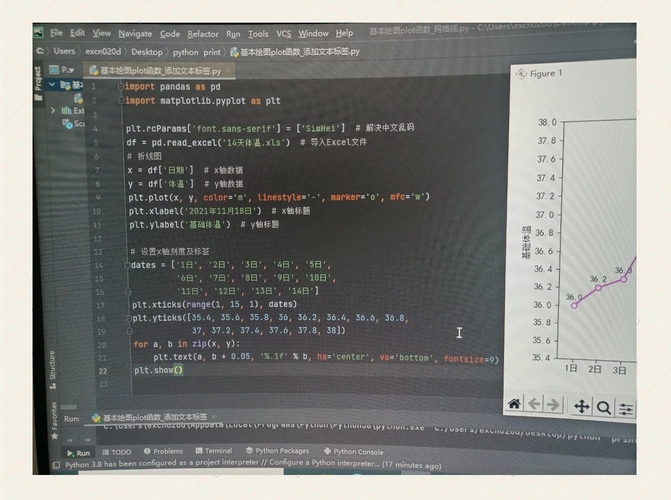Click Users in the breadcrumb path
Viewport: 671px width, 500px height.
[x=64, y=51]
